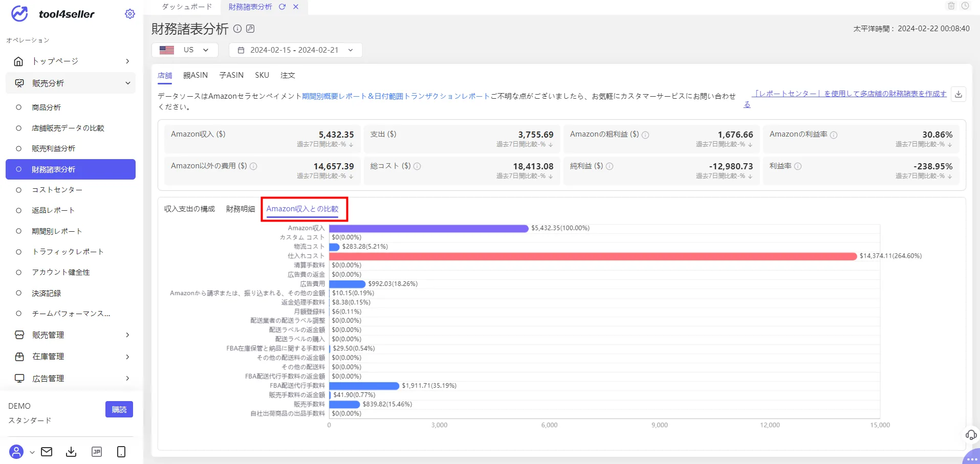Click info icon next to 純利益
Image resolution: width=980 pixels, height=464 pixels.
(x=609, y=166)
